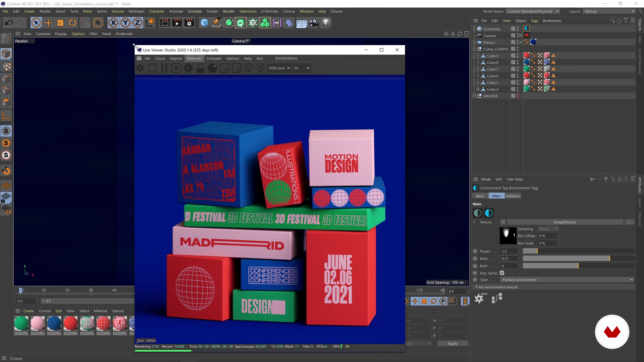Toggle Plane.1 enable checkmark

[x=521, y=42]
